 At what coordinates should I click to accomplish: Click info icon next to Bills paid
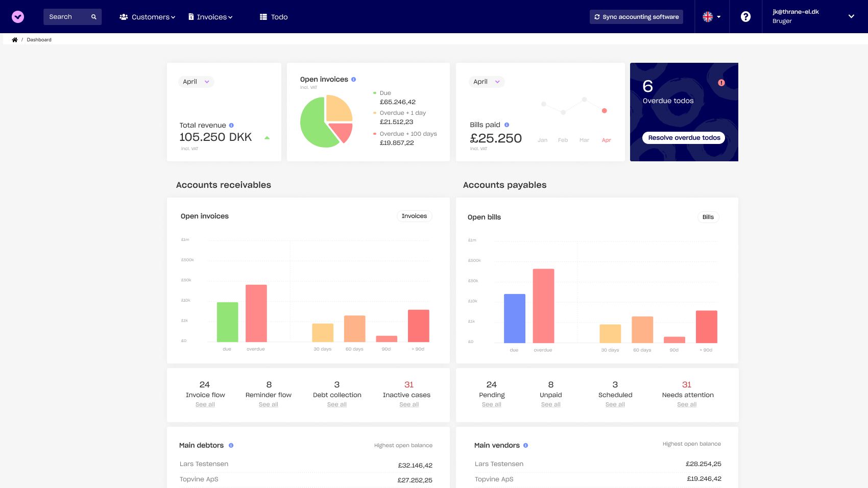click(507, 125)
